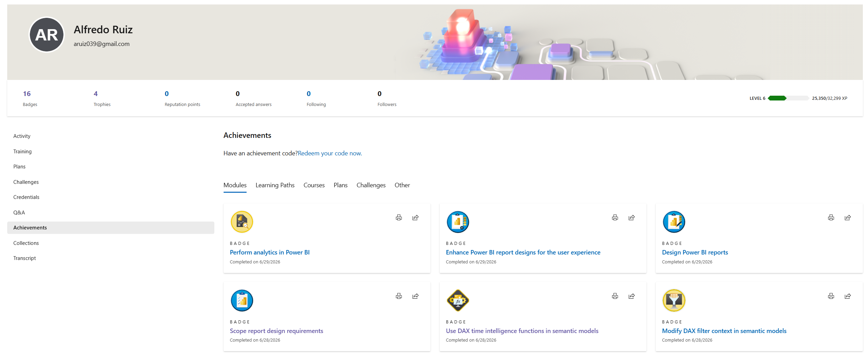The width and height of the screenshot is (868, 356).
Task: Click the Alfredo Ruiz profile name
Action: [x=103, y=30]
